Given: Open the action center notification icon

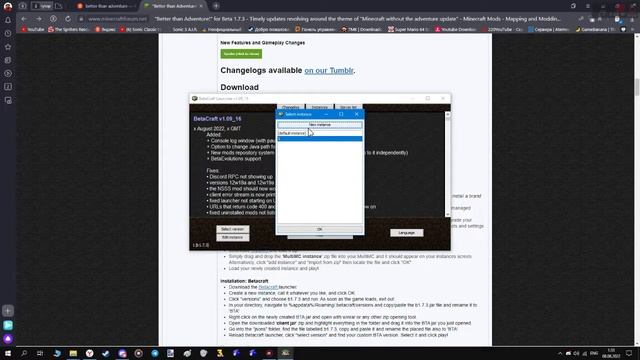Looking at the screenshot, I should (629, 353).
